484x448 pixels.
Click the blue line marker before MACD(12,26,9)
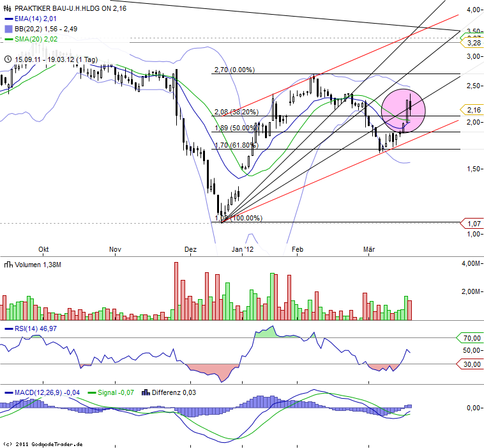(x=9, y=392)
